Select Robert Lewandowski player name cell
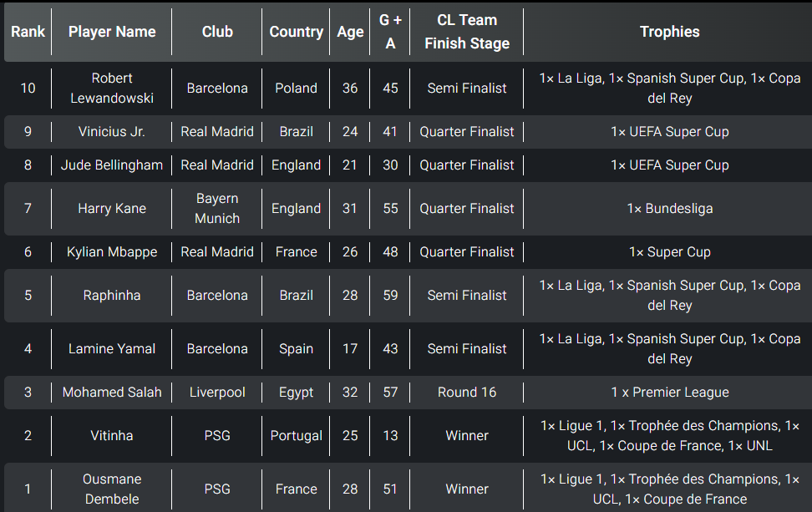The image size is (812, 512). click(112, 88)
